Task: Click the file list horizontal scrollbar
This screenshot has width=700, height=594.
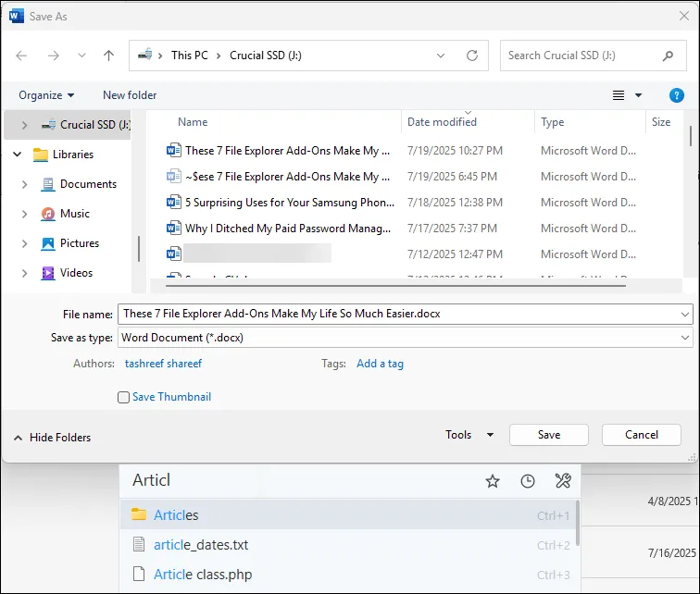Action: point(395,285)
